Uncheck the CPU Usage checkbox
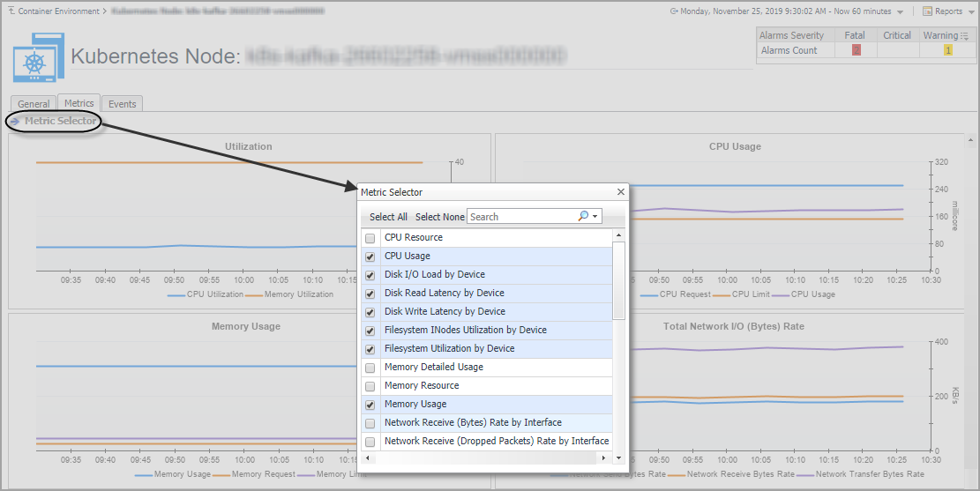The height and width of the screenshot is (491, 980). [x=370, y=257]
